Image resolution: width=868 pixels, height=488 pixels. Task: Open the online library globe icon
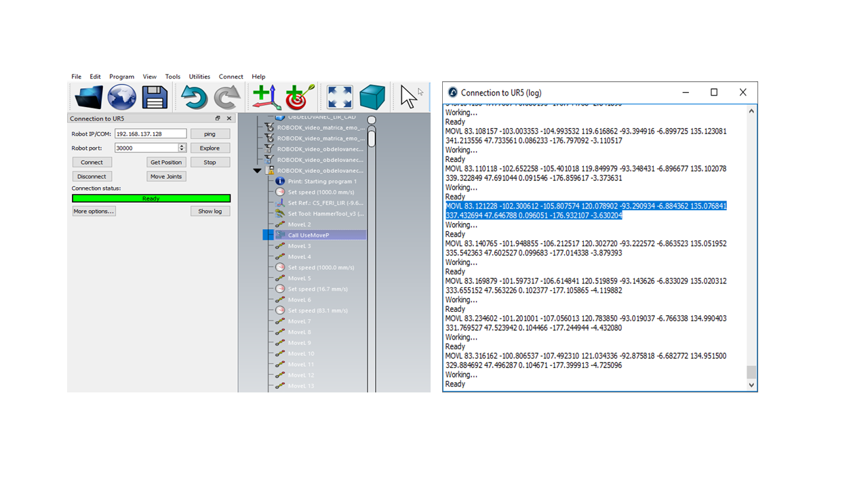(122, 98)
